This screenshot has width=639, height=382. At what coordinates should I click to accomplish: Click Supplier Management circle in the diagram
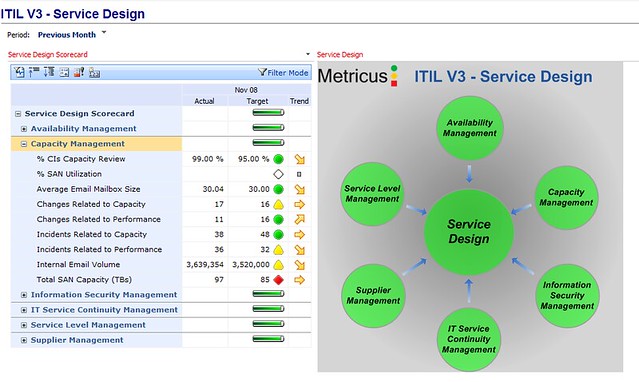(373, 296)
